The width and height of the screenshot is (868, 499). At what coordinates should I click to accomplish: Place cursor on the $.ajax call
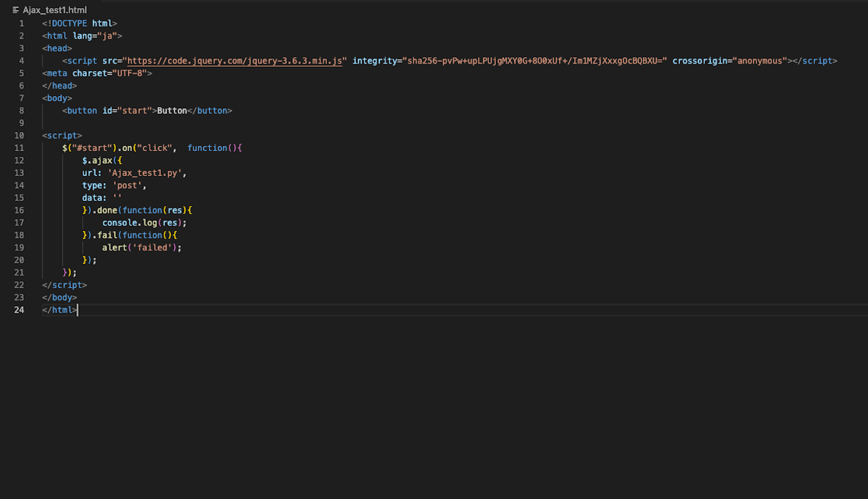point(97,160)
